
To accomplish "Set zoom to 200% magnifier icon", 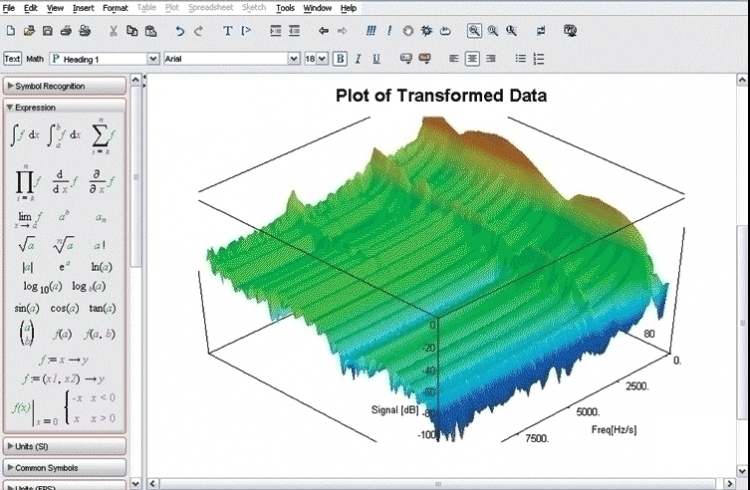I will click(x=511, y=31).
